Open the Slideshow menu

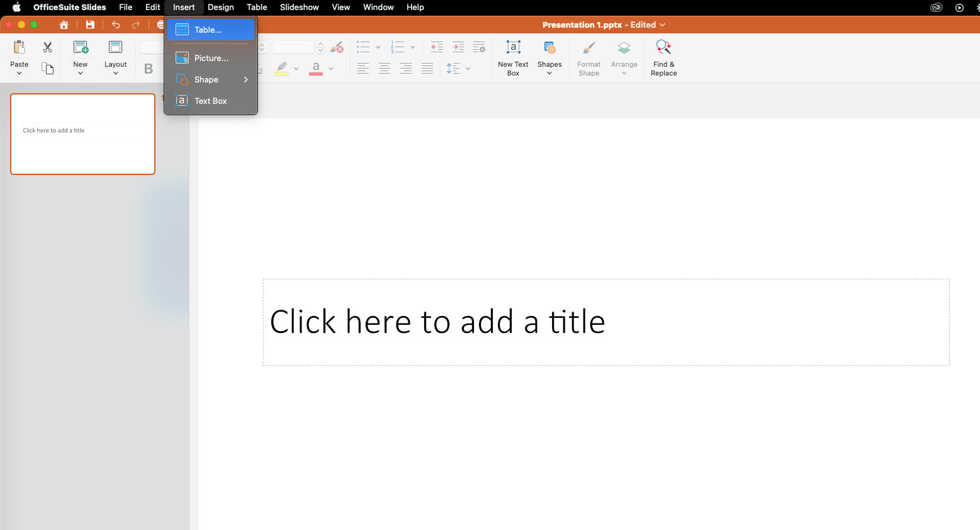coord(299,7)
